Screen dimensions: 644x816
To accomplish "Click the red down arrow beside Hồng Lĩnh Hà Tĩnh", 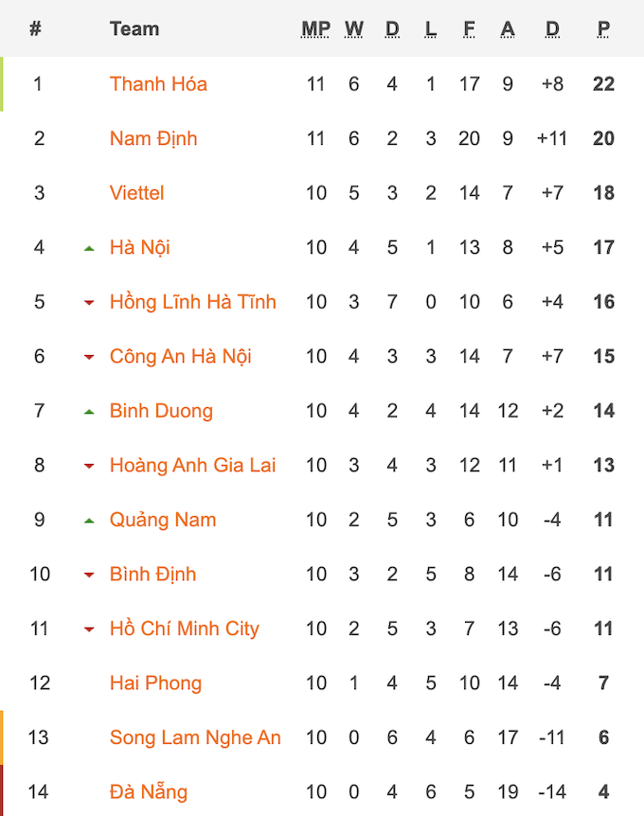I will point(89,302).
